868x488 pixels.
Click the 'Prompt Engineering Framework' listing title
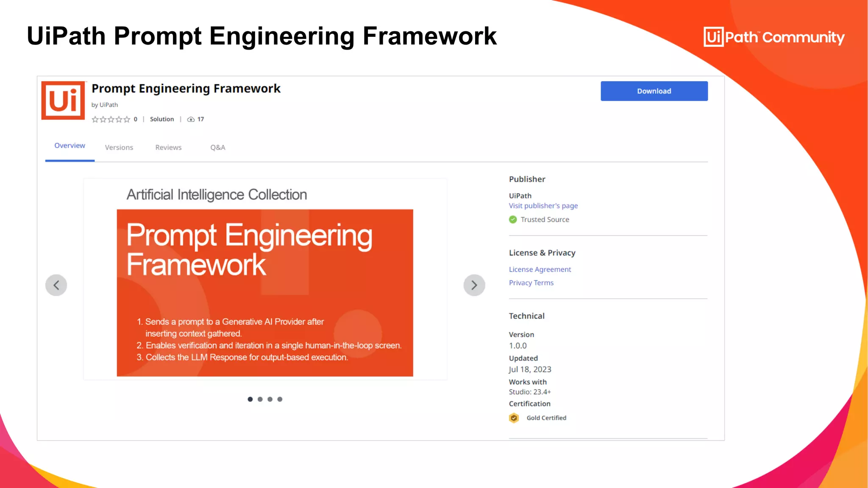tap(186, 89)
